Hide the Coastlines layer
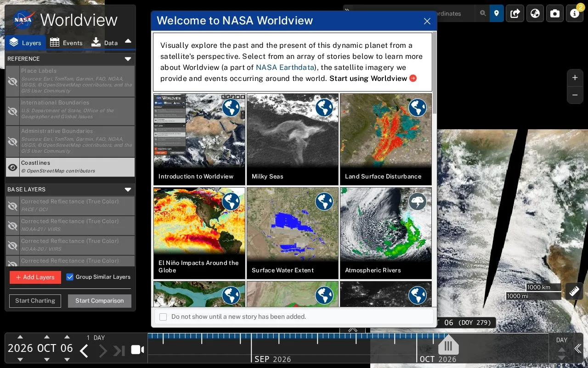Screen dimensions: 588x368 click(x=12, y=167)
